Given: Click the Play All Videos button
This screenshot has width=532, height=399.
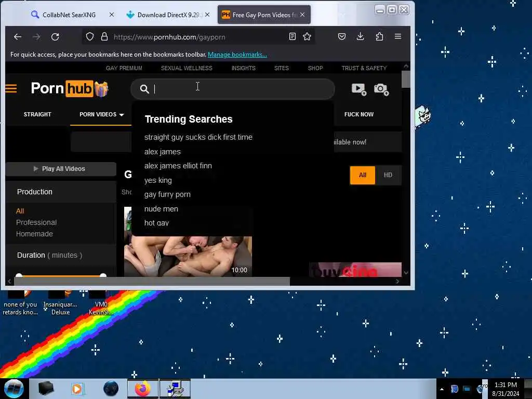Looking at the screenshot, I should [x=61, y=169].
